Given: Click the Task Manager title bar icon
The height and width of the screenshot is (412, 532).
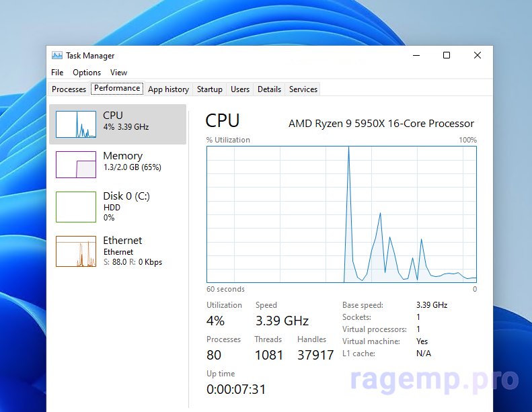Looking at the screenshot, I should pos(57,56).
